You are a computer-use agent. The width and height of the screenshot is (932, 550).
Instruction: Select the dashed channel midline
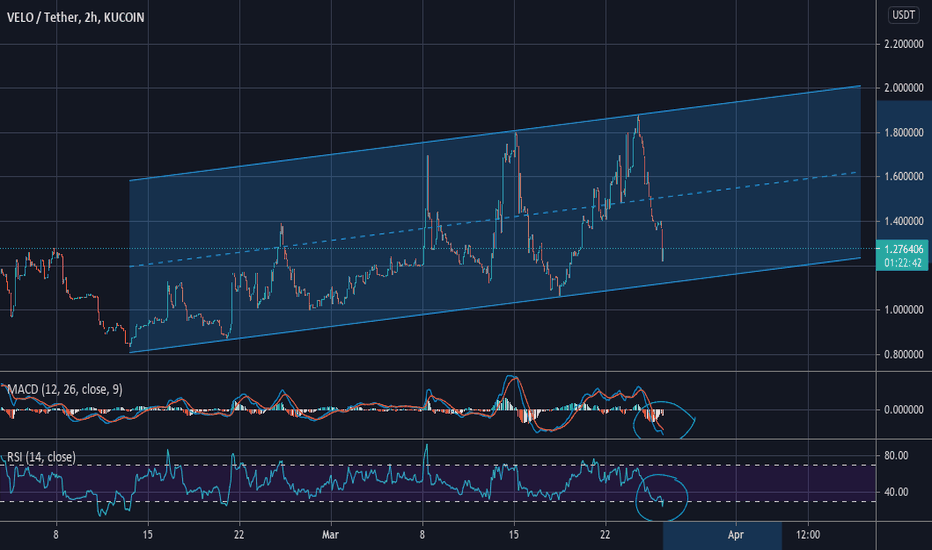[495, 219]
